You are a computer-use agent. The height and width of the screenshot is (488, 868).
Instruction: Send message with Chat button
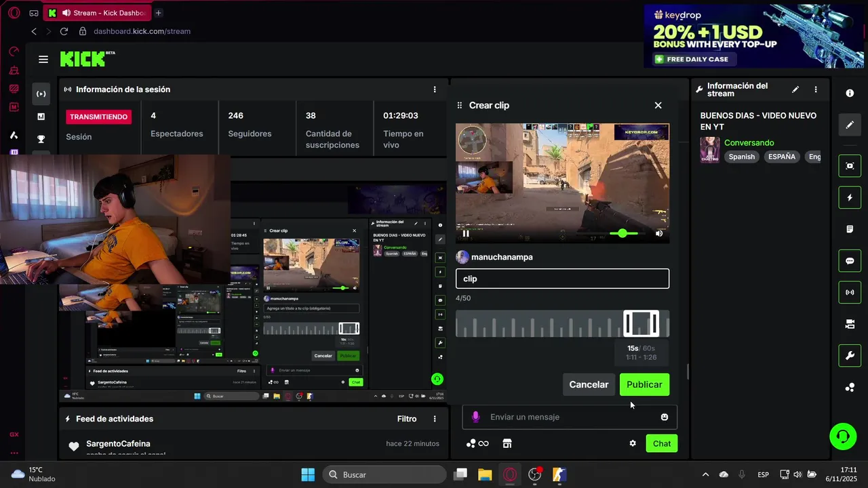(662, 443)
